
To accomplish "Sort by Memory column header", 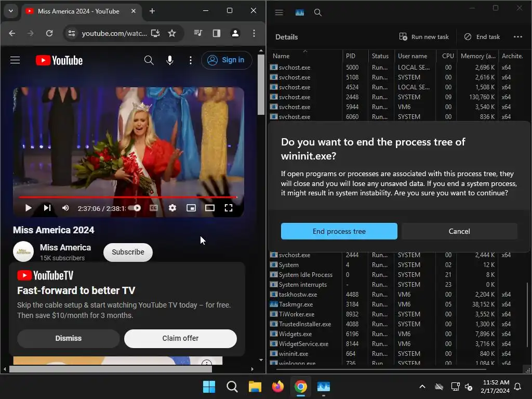I will click(478, 56).
